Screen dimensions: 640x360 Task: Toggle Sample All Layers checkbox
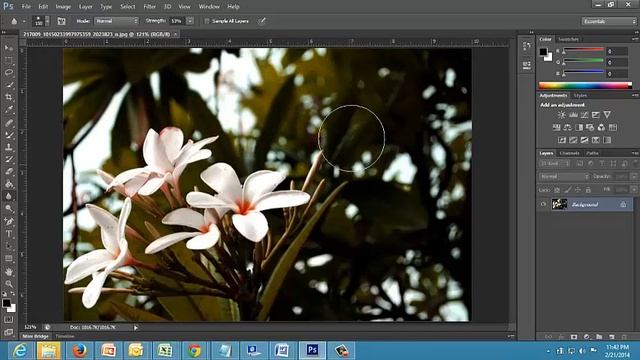pyautogui.click(x=207, y=21)
